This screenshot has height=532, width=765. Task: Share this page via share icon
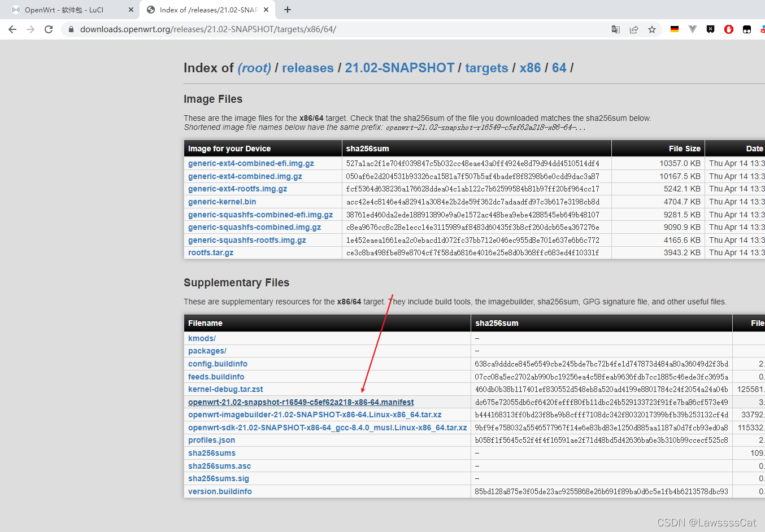(x=634, y=29)
